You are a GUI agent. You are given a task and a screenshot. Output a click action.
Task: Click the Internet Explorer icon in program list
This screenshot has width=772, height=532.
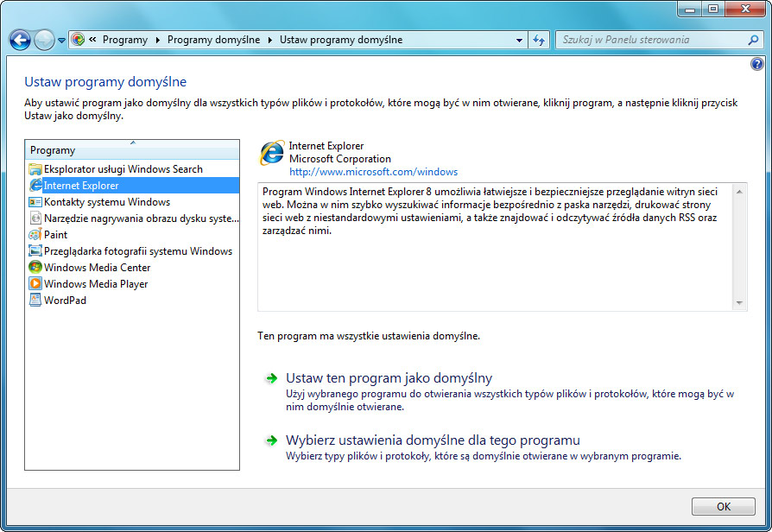[x=35, y=185]
